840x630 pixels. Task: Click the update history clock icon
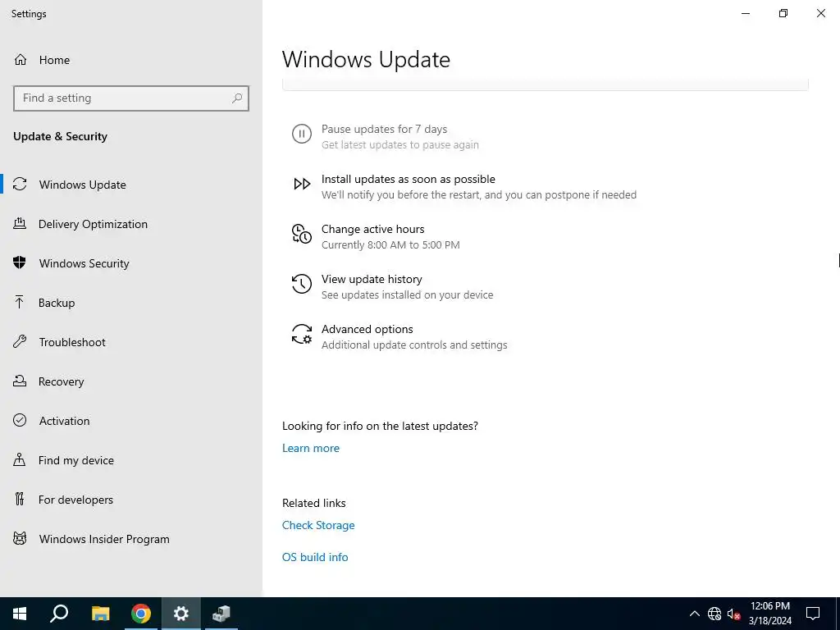pyautogui.click(x=302, y=284)
